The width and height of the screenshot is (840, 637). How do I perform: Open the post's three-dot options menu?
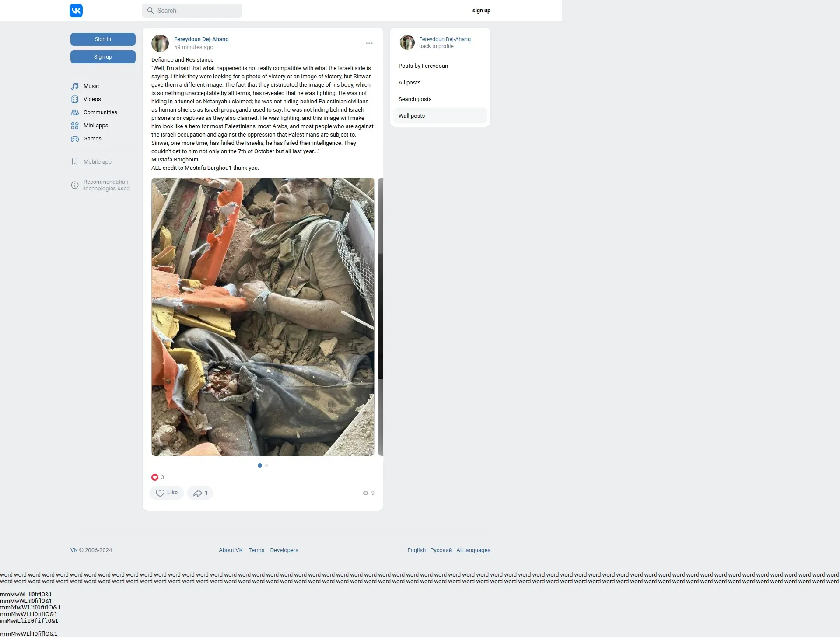(x=369, y=43)
